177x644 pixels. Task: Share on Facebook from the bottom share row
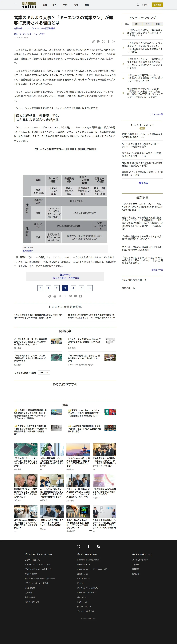(x=65, y=296)
